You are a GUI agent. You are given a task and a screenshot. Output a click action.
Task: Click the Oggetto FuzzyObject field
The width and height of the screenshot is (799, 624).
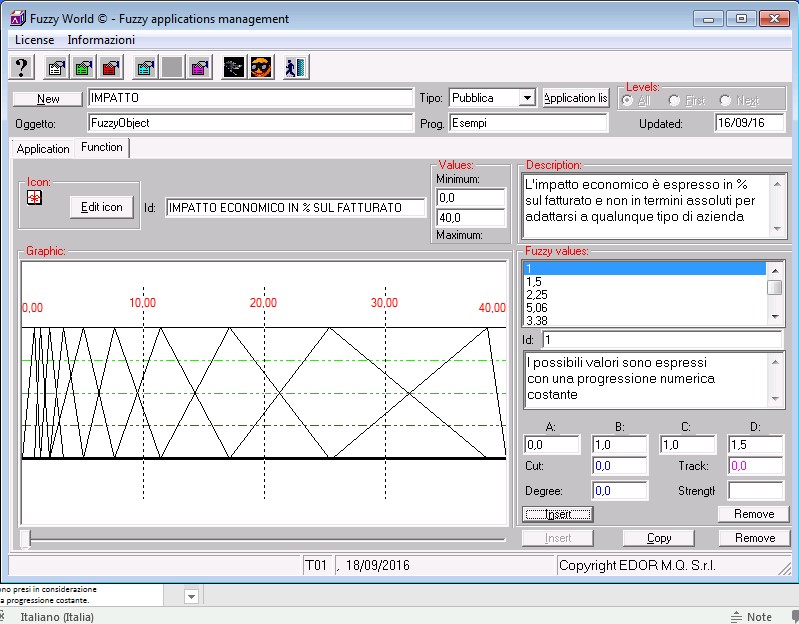250,123
